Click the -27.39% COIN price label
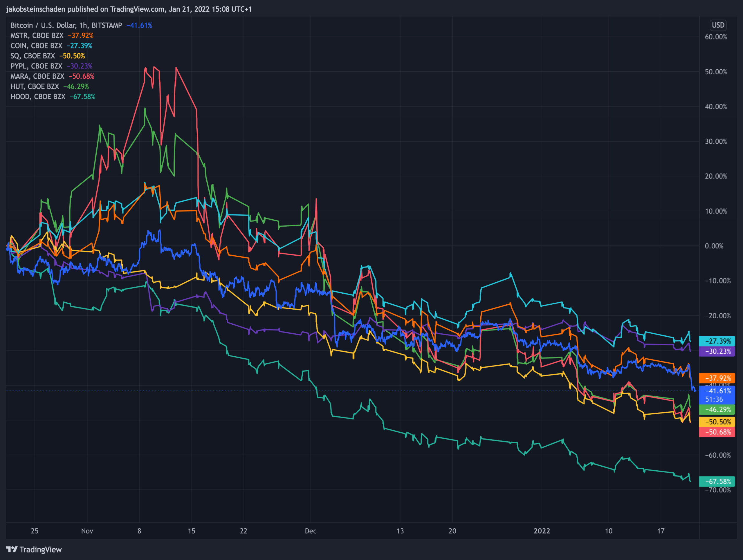 (x=717, y=341)
